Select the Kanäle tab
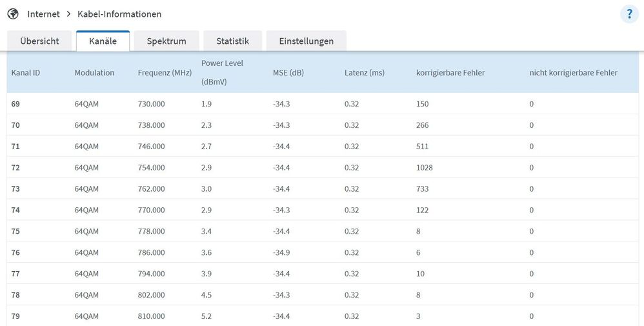The height and width of the screenshot is (326, 644). point(103,41)
